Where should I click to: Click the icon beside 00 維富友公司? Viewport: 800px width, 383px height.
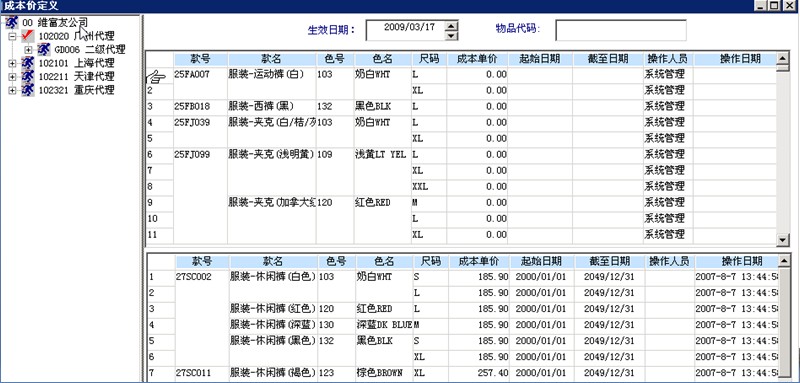(11, 22)
